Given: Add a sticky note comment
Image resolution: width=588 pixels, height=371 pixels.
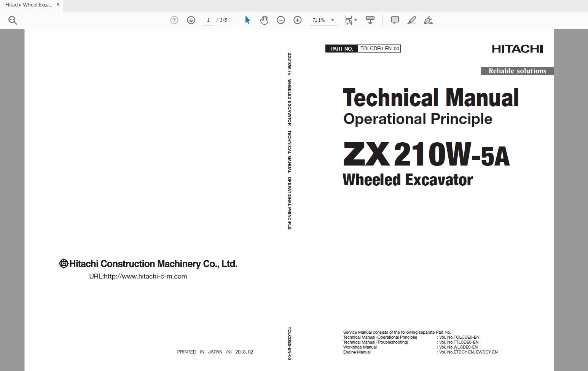Looking at the screenshot, I should click(x=395, y=20).
